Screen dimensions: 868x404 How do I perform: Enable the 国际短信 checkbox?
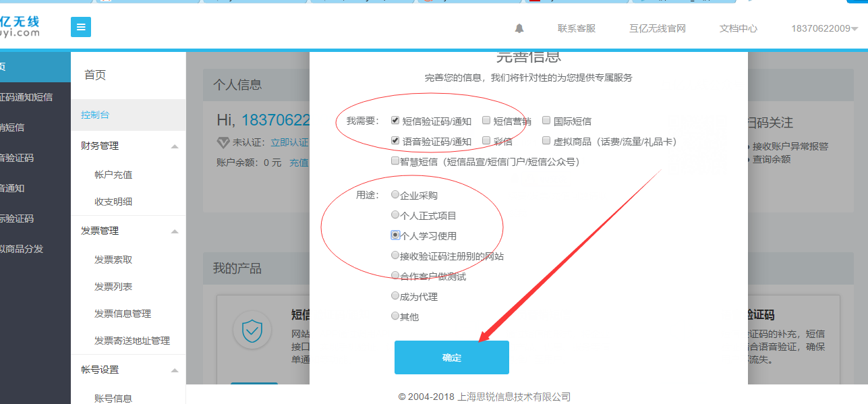coord(547,121)
